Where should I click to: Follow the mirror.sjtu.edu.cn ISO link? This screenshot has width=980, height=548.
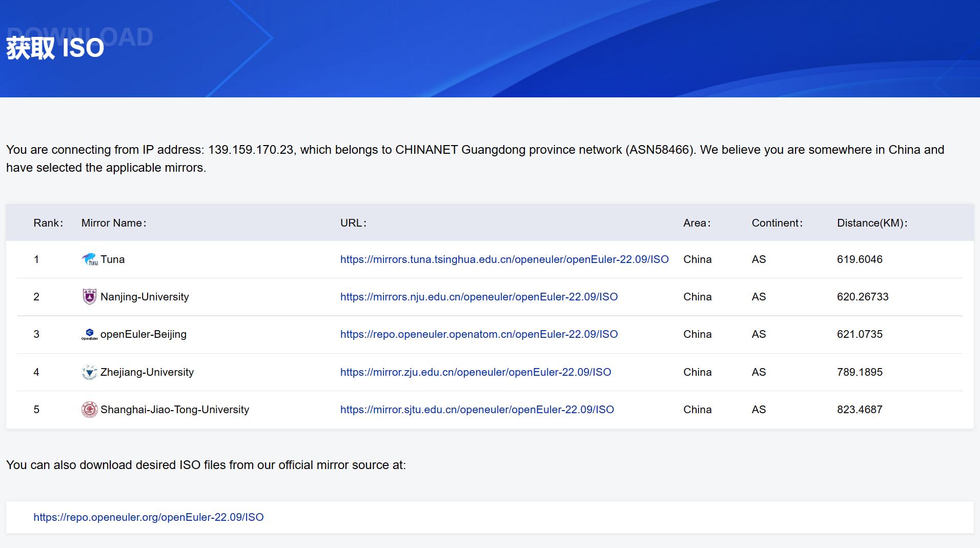tap(477, 410)
